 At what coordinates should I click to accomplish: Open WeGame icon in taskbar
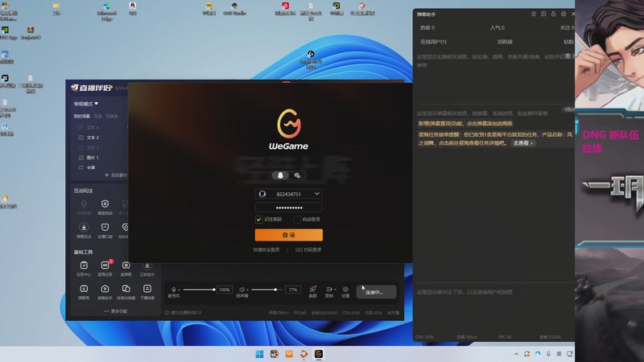coord(318,354)
